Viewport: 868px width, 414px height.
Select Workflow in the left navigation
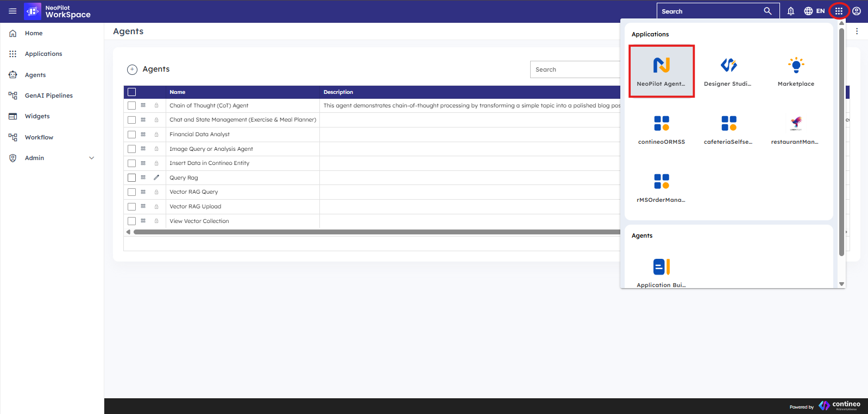pyautogui.click(x=39, y=137)
